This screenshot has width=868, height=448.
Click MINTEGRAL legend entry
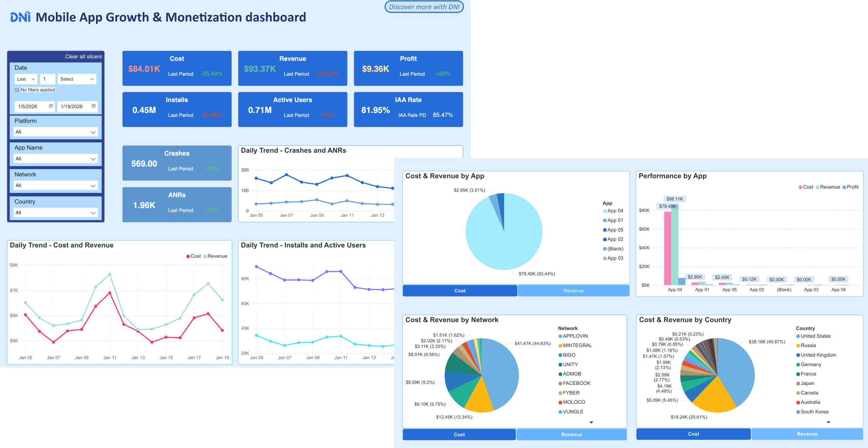click(x=575, y=345)
